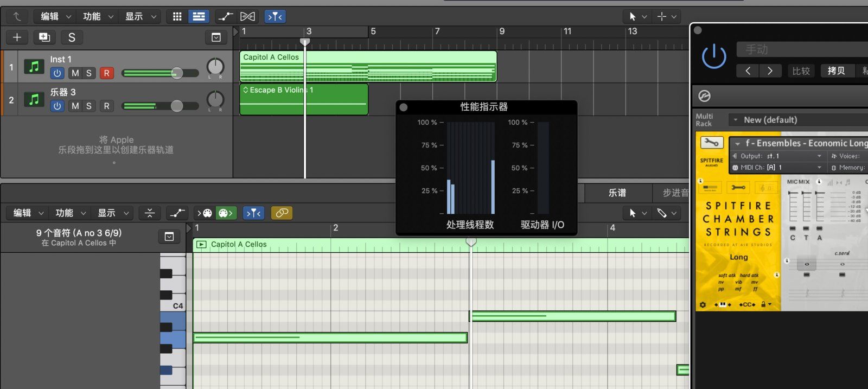Close the 性能指示器 window
868x389 pixels.
tap(404, 107)
